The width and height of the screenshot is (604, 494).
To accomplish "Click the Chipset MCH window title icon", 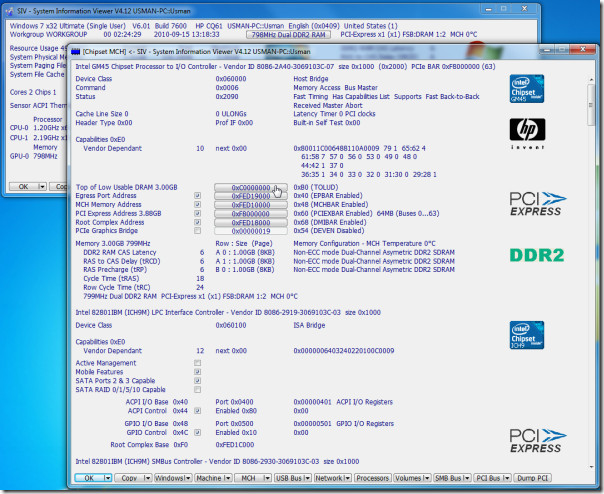I will pos(76,51).
